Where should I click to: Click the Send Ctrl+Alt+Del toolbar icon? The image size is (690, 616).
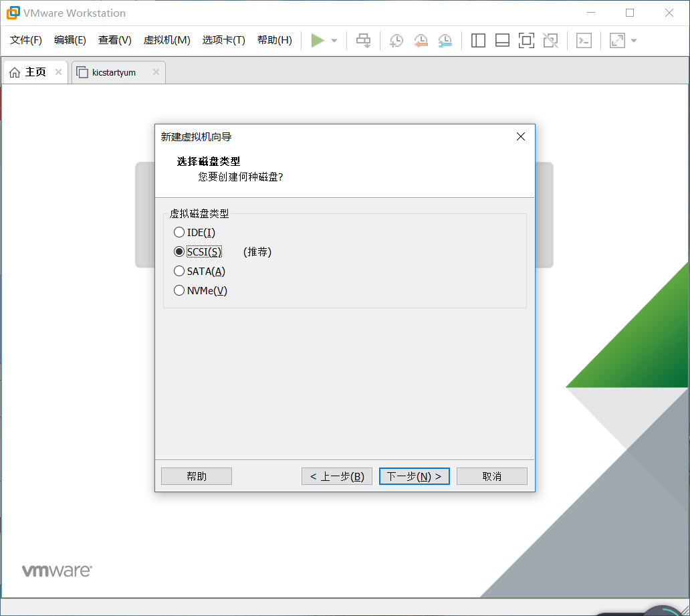click(364, 41)
